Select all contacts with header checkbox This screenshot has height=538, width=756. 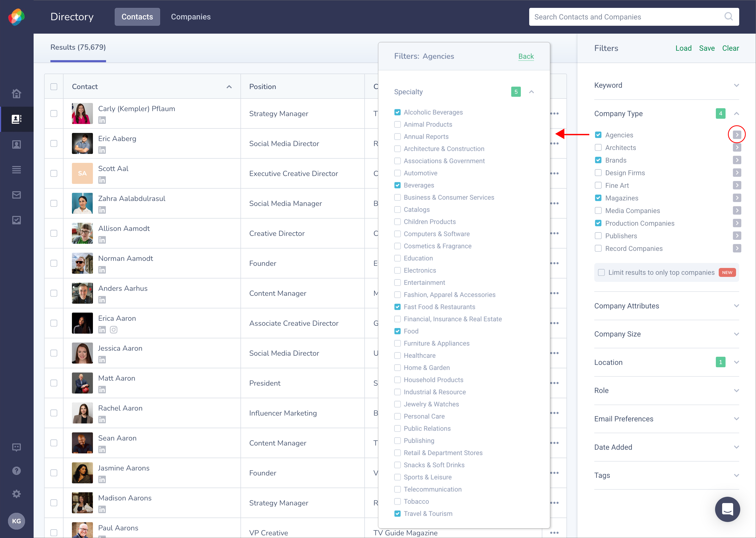pos(54,86)
